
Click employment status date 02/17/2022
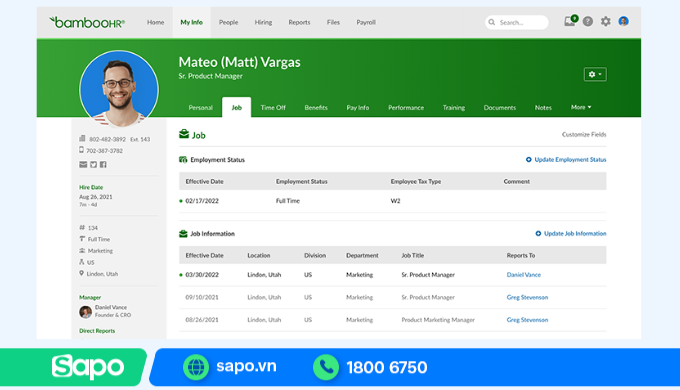(202, 201)
